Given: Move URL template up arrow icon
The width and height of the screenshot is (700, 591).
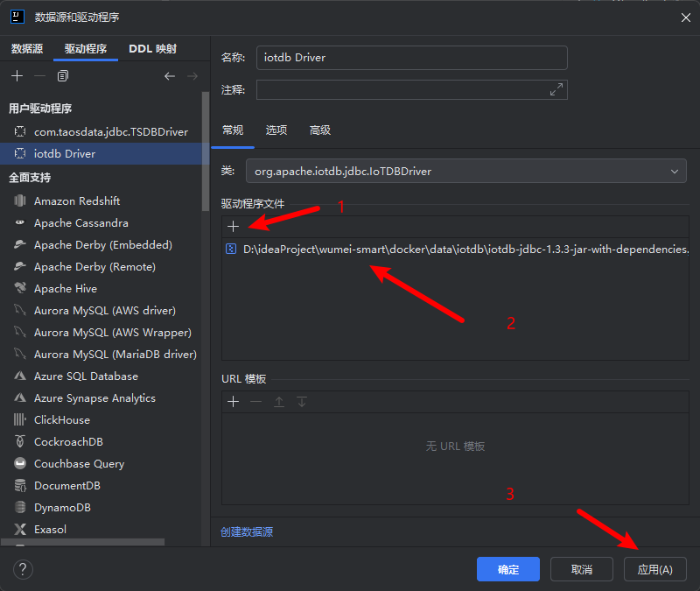Looking at the screenshot, I should point(279,402).
